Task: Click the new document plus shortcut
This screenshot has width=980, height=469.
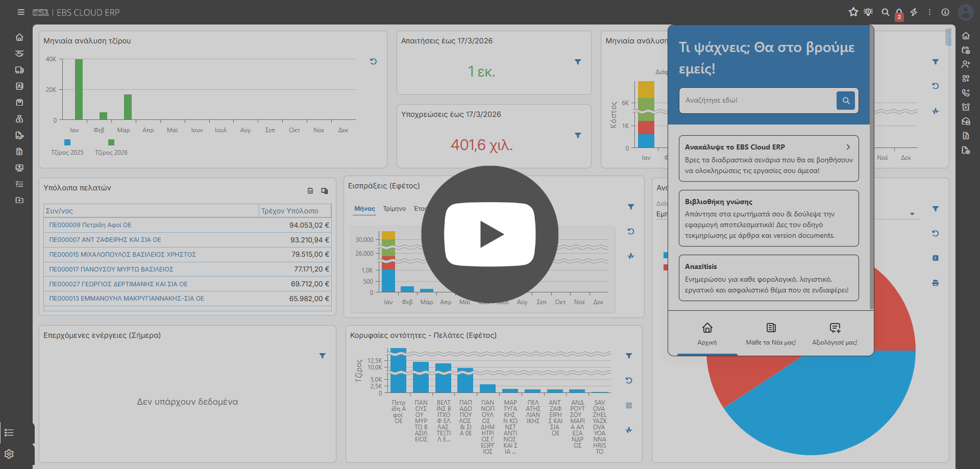Action: 966,150
